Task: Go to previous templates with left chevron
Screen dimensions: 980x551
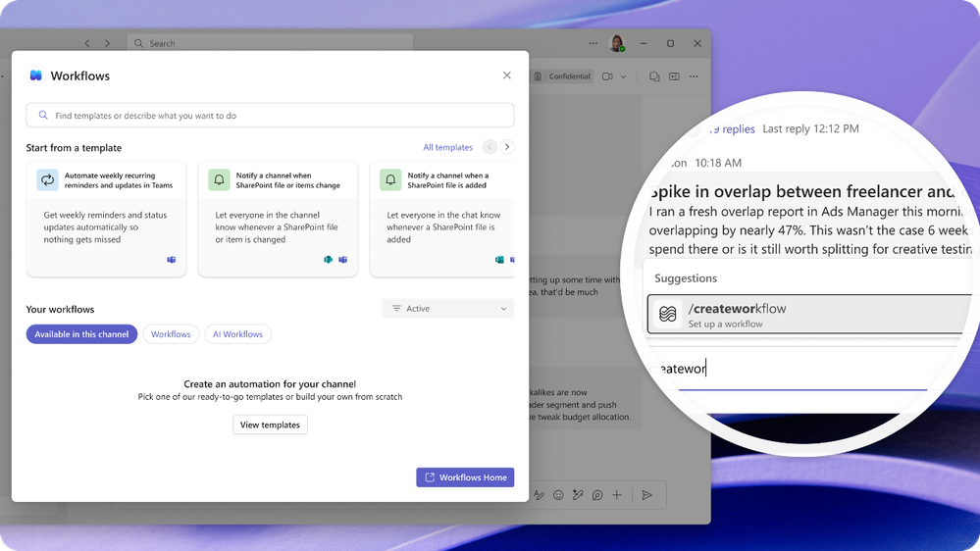Action: [x=490, y=147]
